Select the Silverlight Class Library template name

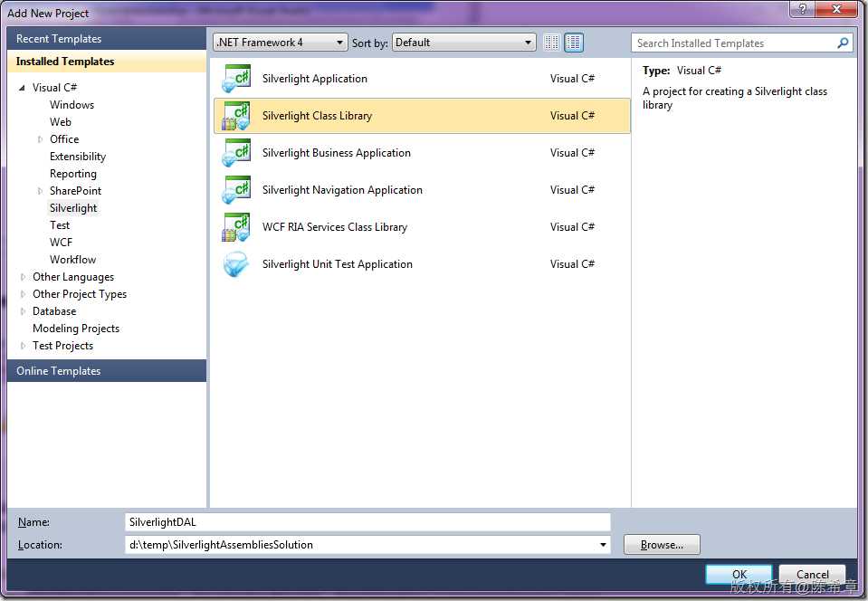[x=317, y=116]
